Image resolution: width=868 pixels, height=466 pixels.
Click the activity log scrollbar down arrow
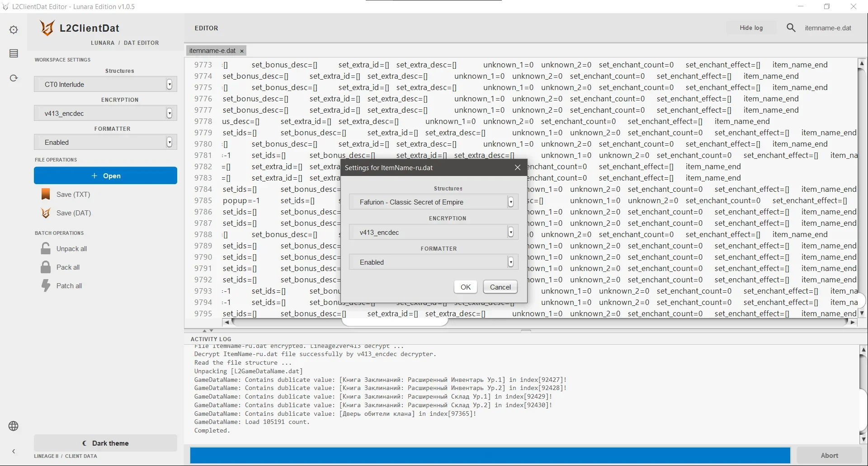(863, 439)
